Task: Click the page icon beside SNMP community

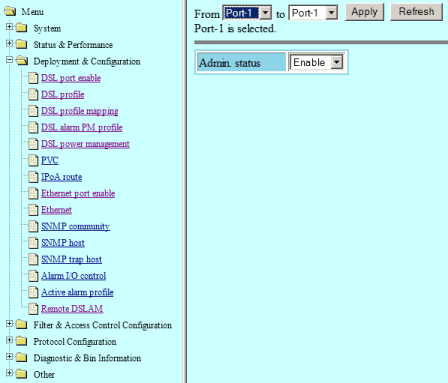Action: pos(33,226)
